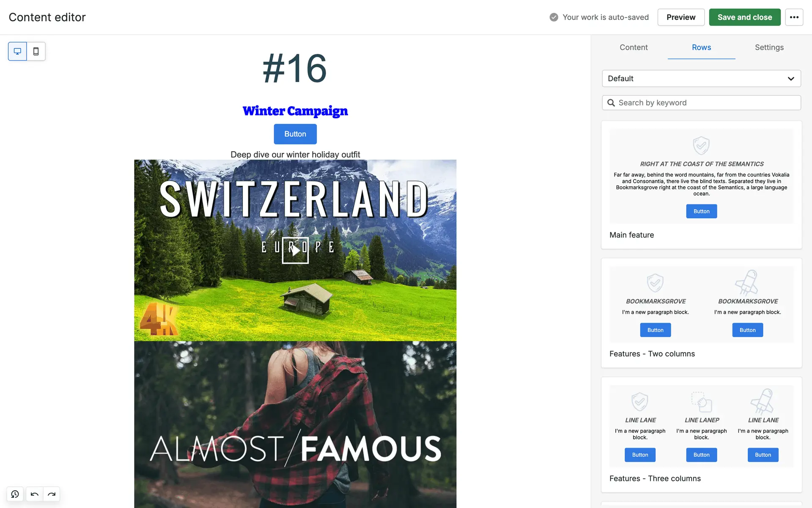
Task: Open the Settings tab
Action: pos(769,47)
